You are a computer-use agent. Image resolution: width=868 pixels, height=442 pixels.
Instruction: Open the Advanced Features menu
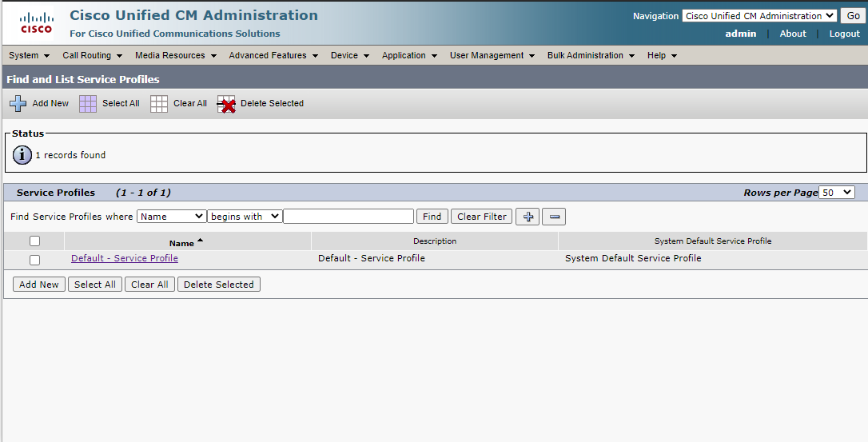coord(273,55)
